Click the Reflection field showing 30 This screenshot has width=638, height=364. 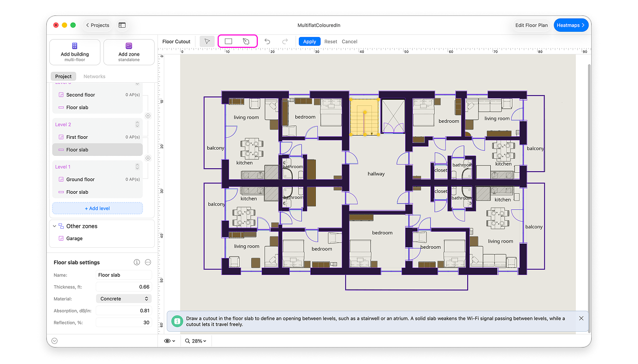123,322
